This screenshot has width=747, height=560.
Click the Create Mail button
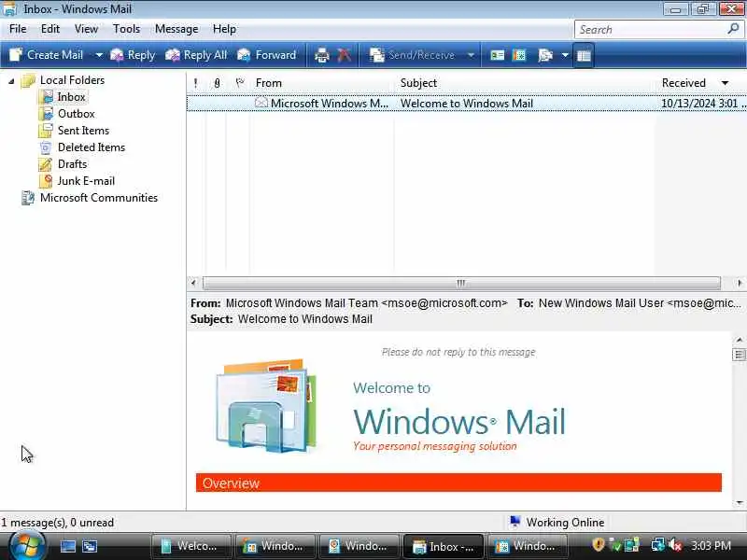click(46, 55)
